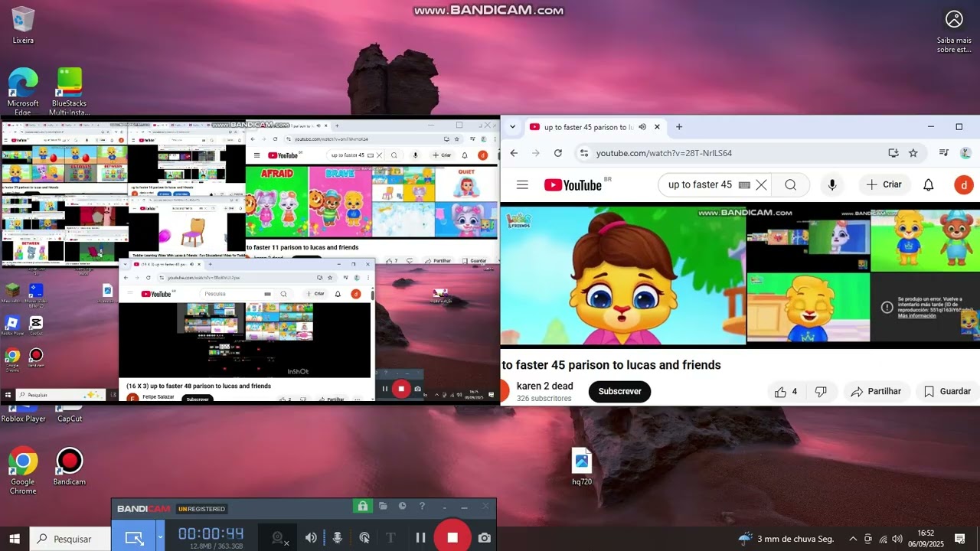Select the Lixeira recycle bin icon
The width and height of the screenshot is (980, 551).
23,25
